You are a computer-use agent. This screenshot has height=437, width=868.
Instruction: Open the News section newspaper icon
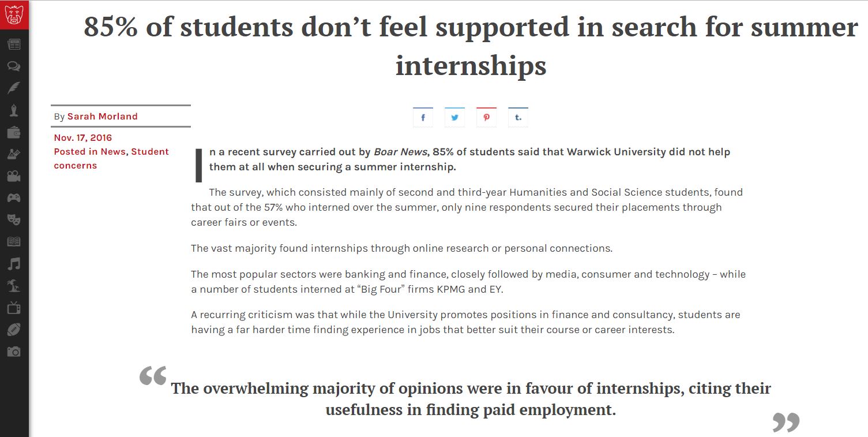(x=14, y=44)
